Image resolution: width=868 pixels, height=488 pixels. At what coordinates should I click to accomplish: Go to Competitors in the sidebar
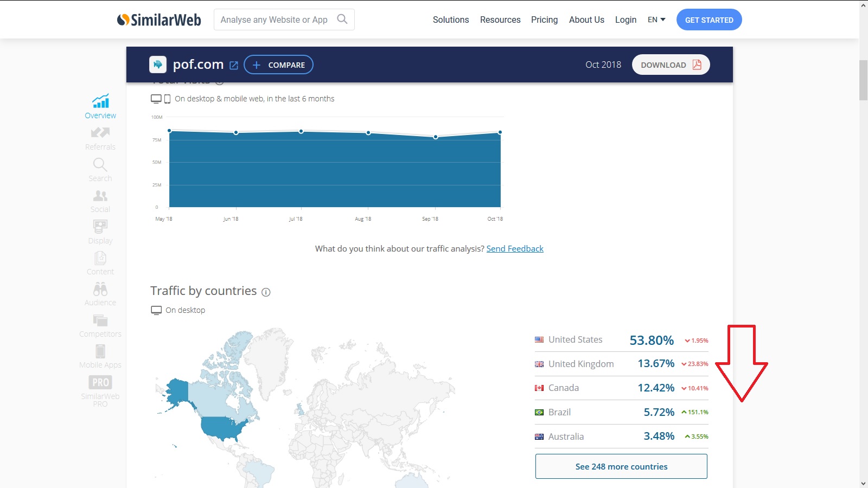(100, 326)
